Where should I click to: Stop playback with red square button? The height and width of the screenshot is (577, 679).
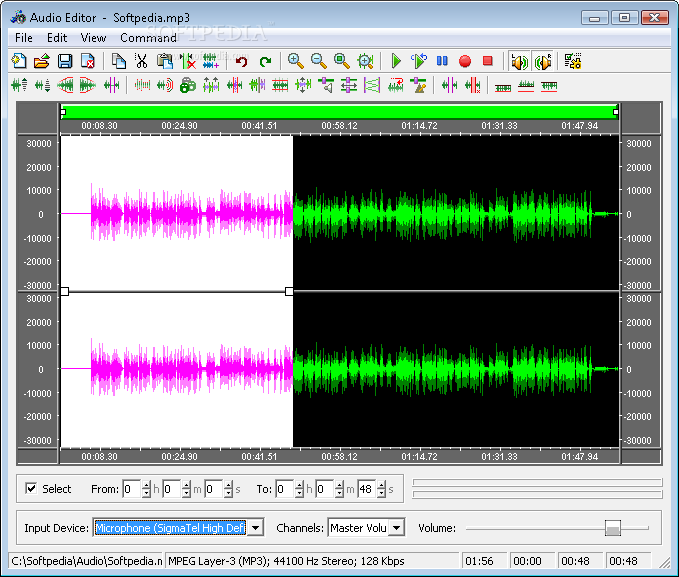[488, 61]
